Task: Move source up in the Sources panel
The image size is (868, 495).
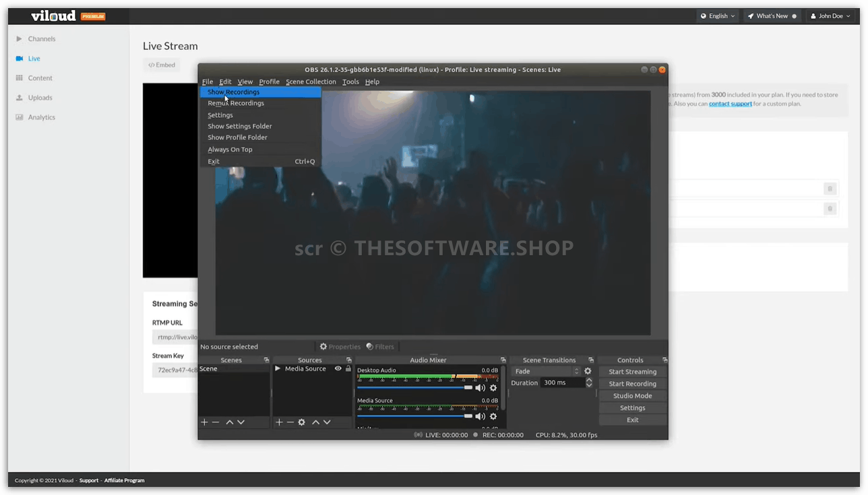Action: pyautogui.click(x=315, y=422)
